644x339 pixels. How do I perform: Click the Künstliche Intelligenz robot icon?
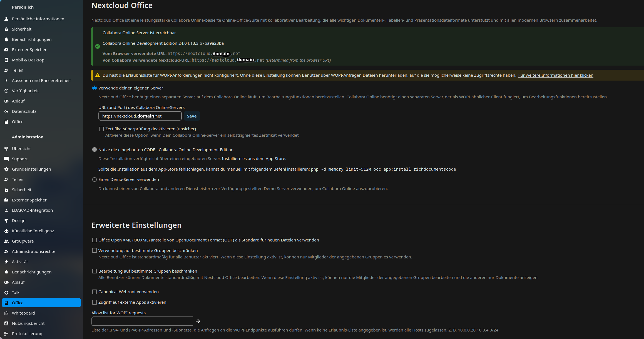(6, 231)
